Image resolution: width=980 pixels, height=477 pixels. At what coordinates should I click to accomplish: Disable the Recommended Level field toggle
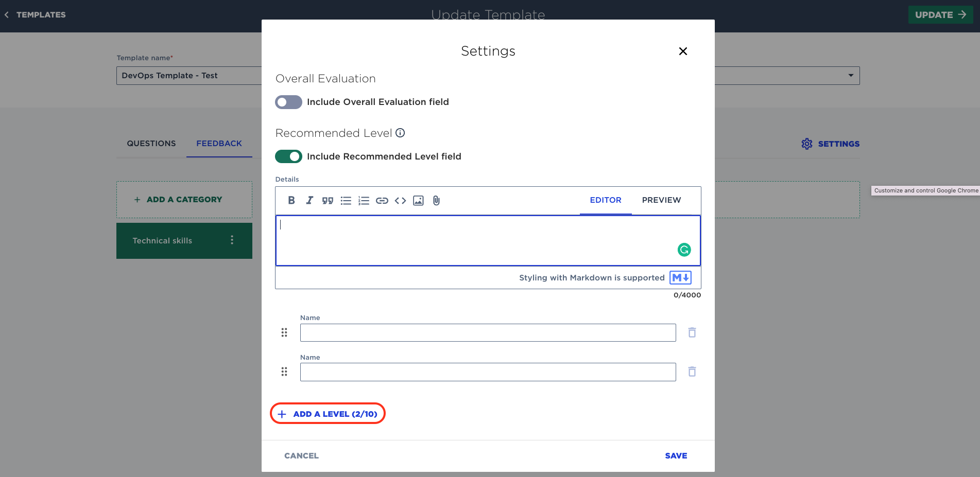[x=288, y=156]
